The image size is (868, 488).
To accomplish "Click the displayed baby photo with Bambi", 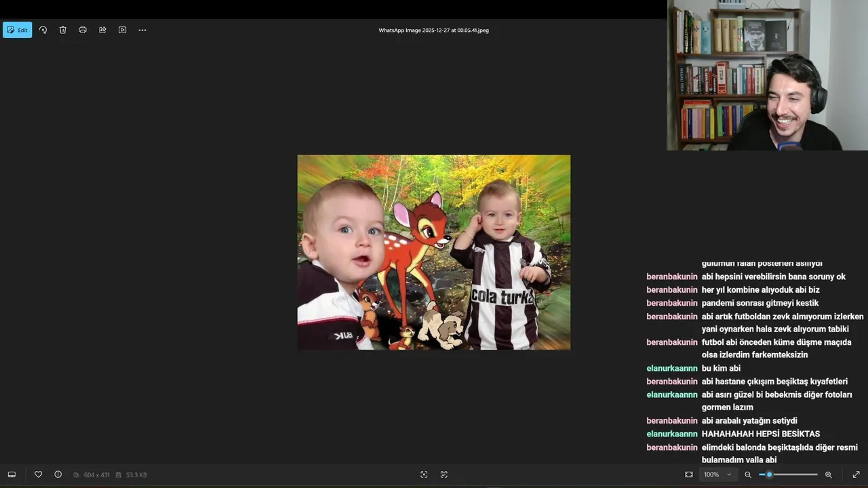I will (x=434, y=252).
